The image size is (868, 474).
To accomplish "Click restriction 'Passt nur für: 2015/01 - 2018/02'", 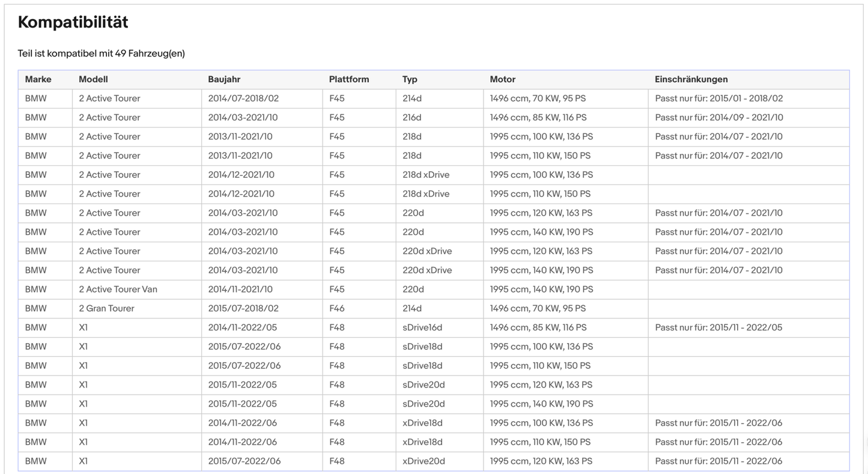I will pyautogui.click(x=719, y=99).
